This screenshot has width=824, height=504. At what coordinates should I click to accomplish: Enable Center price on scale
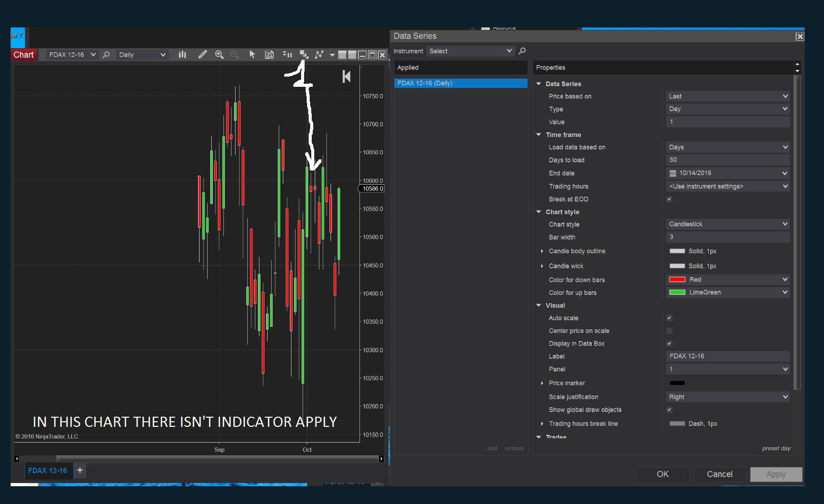(669, 331)
